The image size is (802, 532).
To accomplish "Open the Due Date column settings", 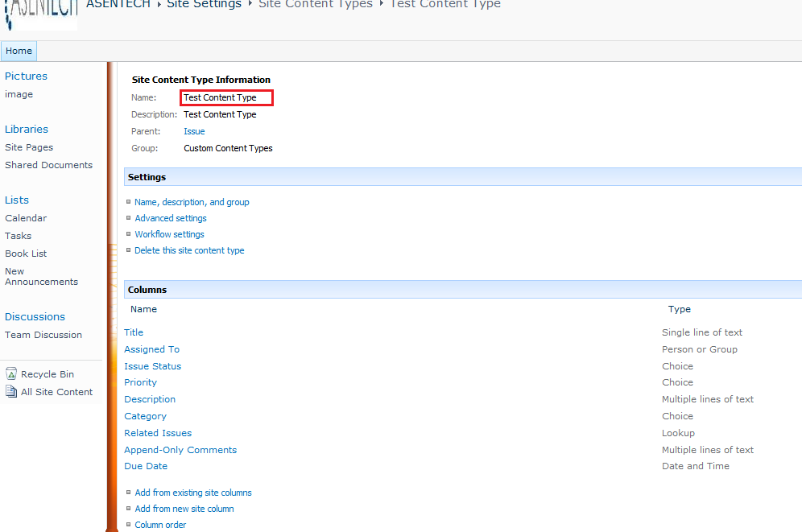I will 145,466.
